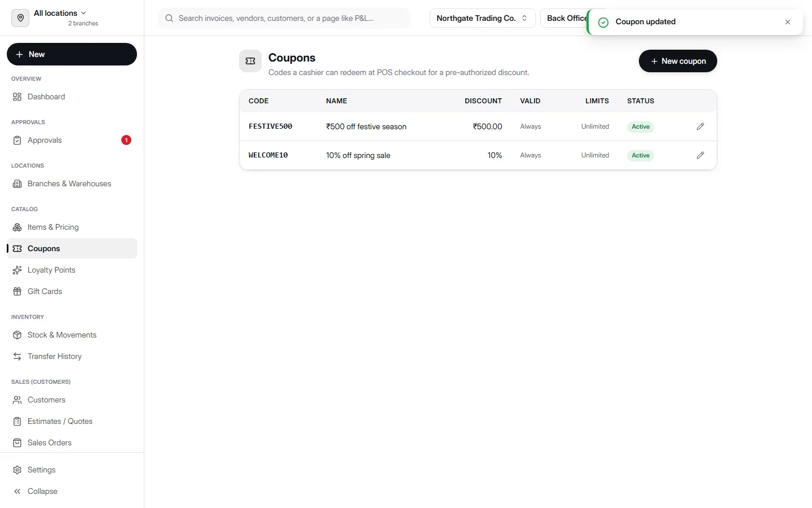Viewport: 812px width, 508px height.
Task: Collapse the sidebar
Action: coord(72,491)
